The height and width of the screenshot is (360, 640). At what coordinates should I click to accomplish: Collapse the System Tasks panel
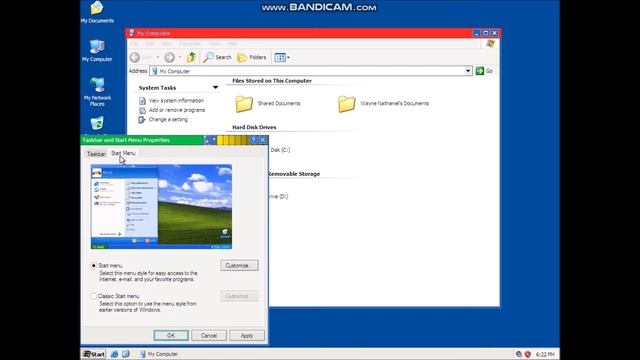click(215, 88)
